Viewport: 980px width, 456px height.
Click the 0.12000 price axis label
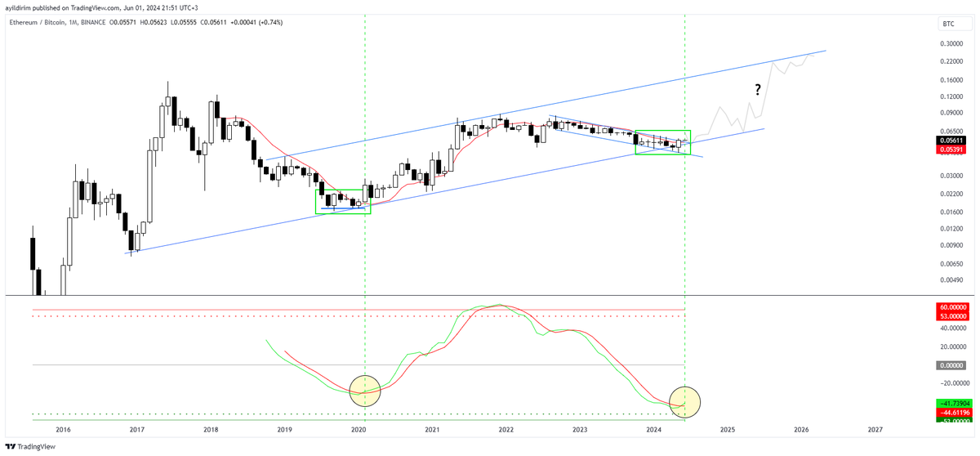(951, 96)
